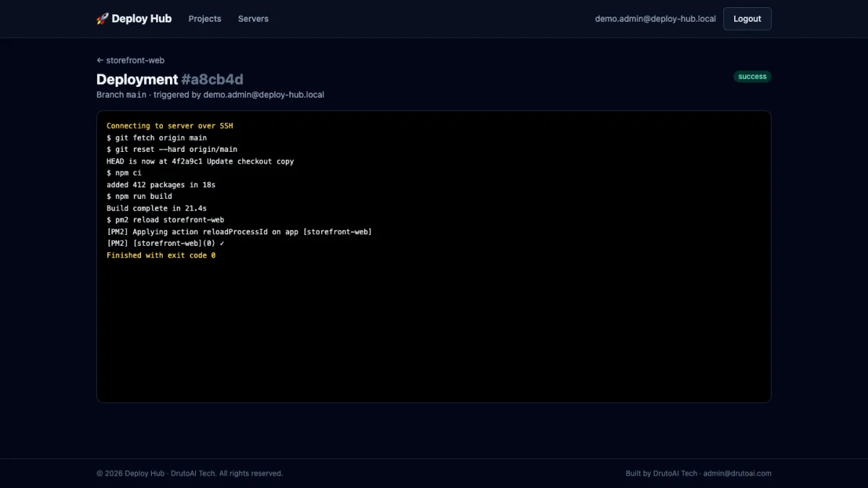This screenshot has width=868, height=488.
Task: Click the Logout button
Action: [747, 19]
